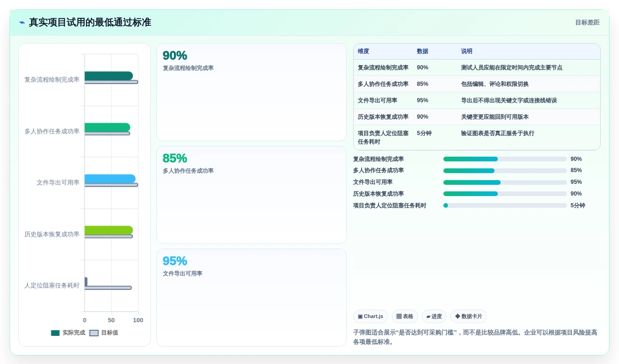Click the blue 文件导出可用率 bar in chart
The width and height of the screenshot is (619, 364).
(x=110, y=179)
